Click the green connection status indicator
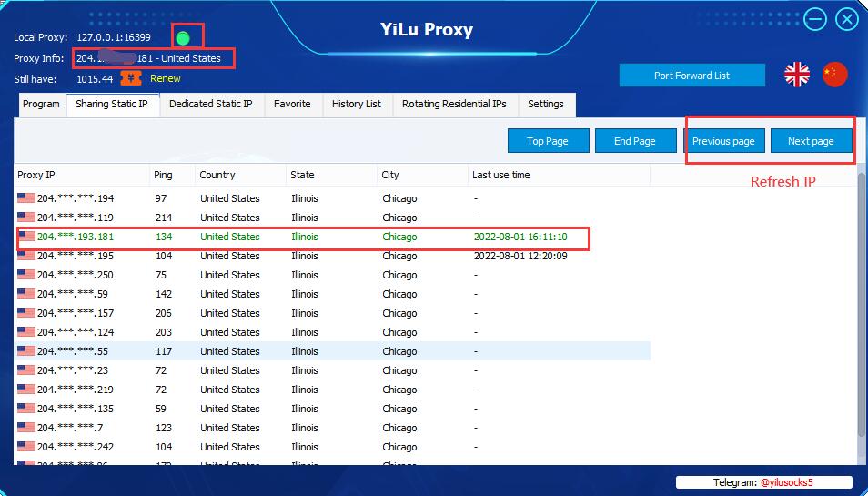The height and width of the screenshot is (496, 868). [x=183, y=38]
